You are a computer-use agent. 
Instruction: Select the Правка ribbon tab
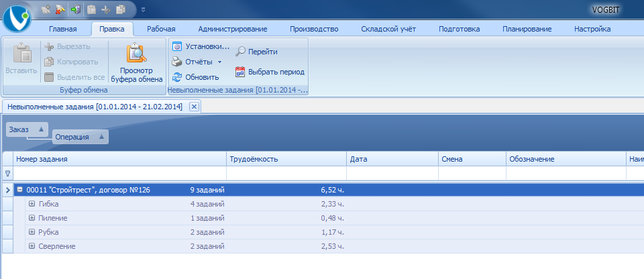pos(112,29)
